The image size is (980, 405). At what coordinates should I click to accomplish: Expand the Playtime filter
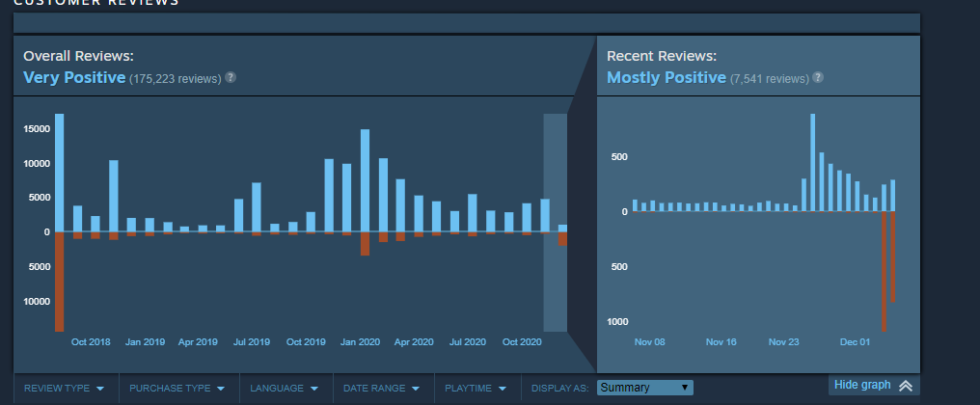[x=476, y=388]
